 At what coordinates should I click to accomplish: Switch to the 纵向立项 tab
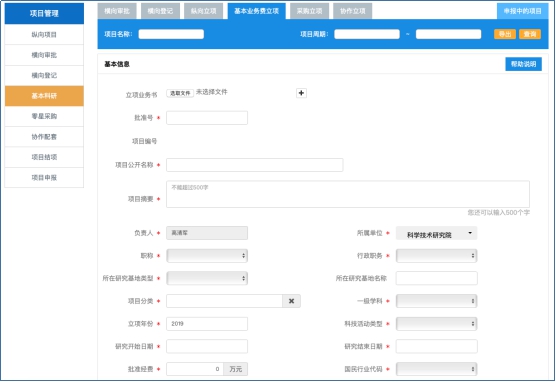pos(204,11)
